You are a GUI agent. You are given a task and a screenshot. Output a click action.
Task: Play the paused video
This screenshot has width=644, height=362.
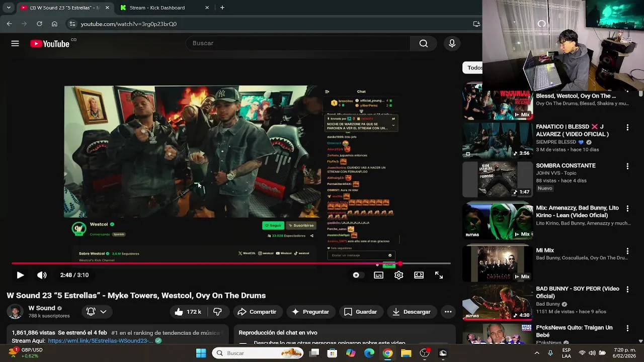click(20, 275)
